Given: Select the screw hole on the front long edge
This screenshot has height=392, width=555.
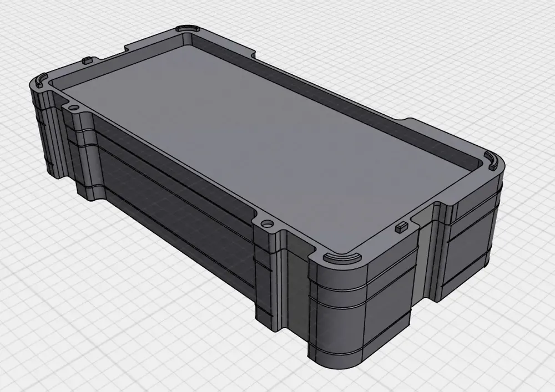Looking at the screenshot, I should coord(268,224).
